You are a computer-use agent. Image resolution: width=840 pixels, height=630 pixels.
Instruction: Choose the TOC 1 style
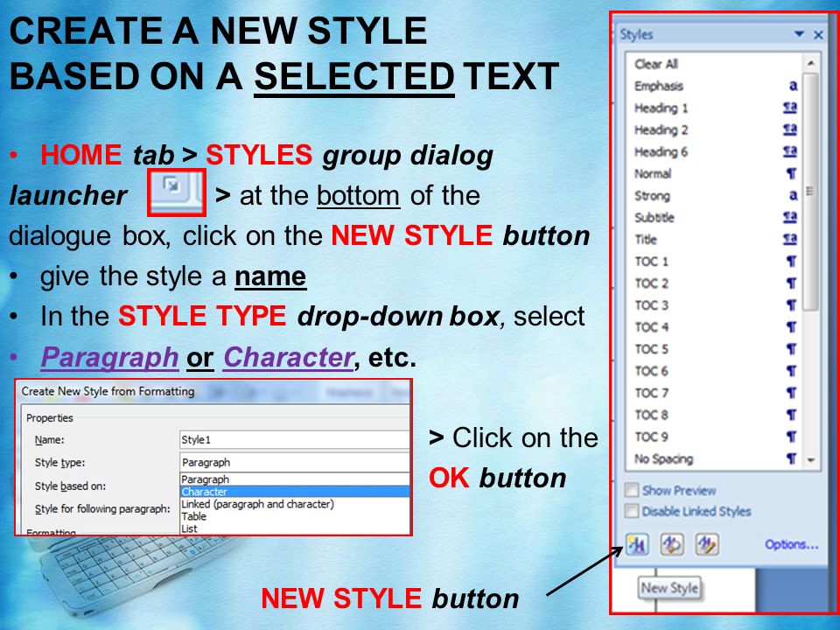tap(716, 262)
